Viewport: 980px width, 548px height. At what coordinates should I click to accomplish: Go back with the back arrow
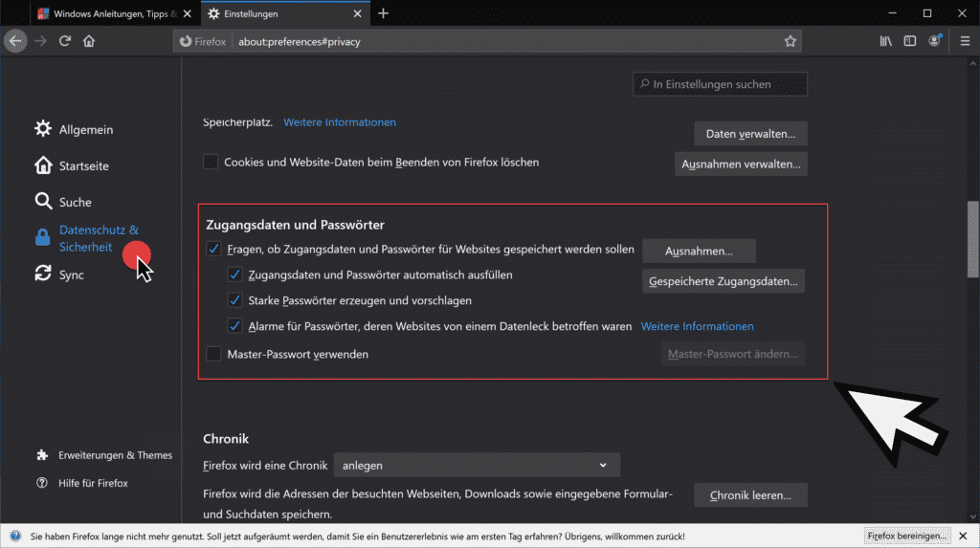click(15, 41)
